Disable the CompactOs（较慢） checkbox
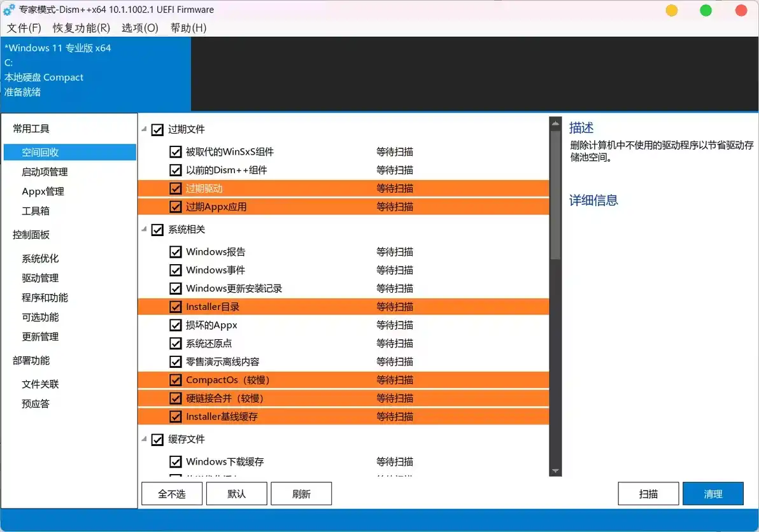The height and width of the screenshot is (532, 759). pos(176,381)
